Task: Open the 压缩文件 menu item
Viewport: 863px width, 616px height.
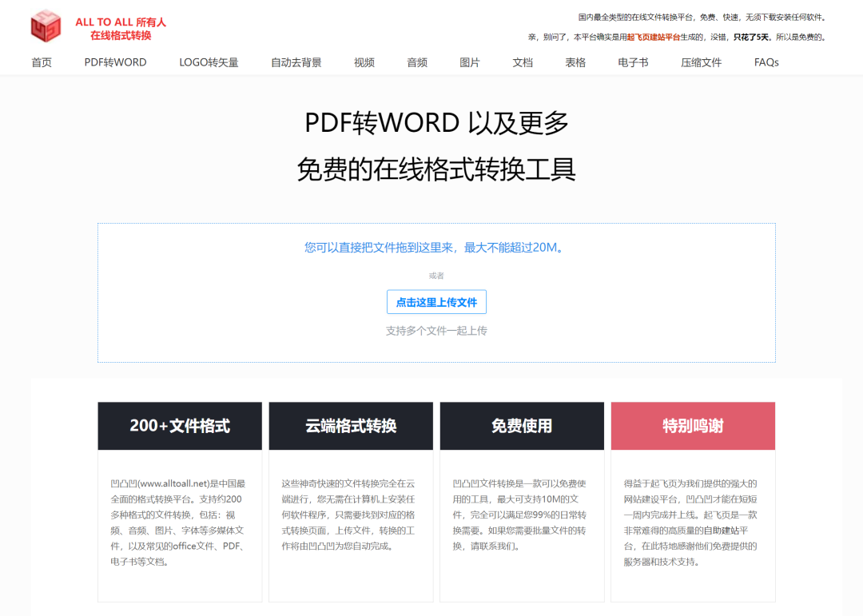Action: tap(701, 62)
